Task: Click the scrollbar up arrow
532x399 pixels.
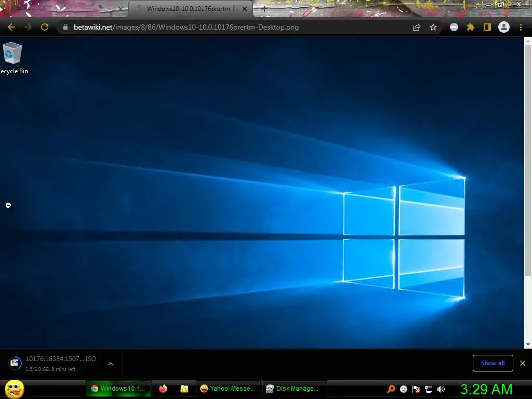Action: (x=528, y=41)
